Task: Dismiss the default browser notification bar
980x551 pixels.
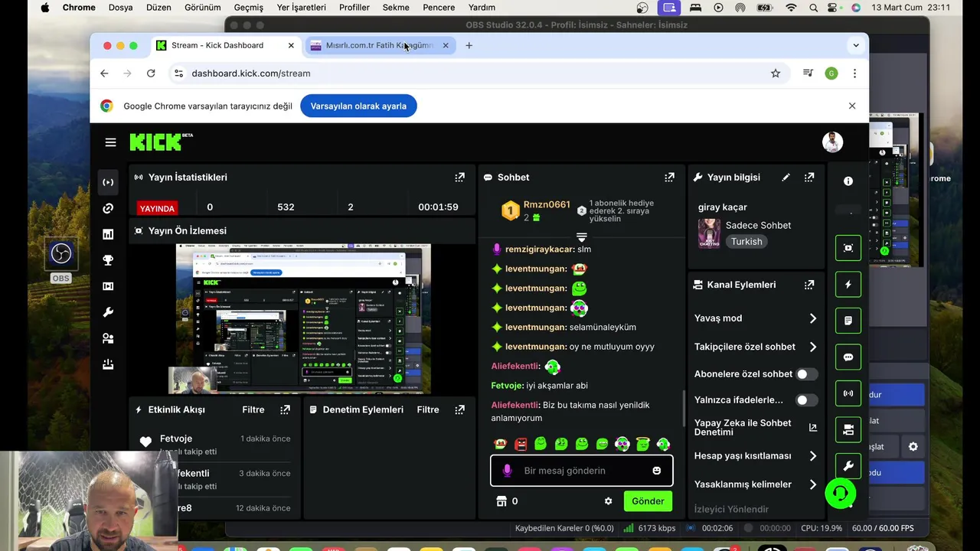Action: click(x=852, y=106)
